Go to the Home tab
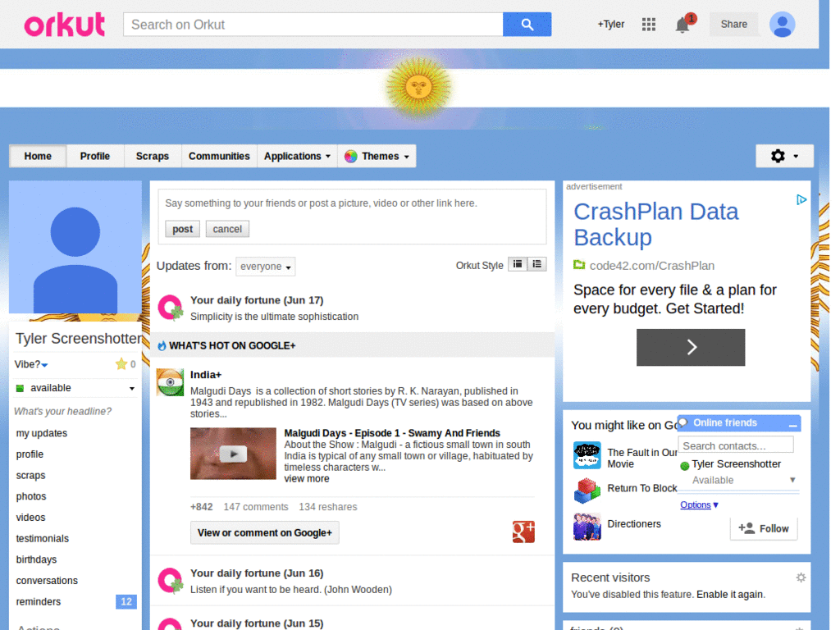This screenshot has width=840, height=630. tap(38, 156)
